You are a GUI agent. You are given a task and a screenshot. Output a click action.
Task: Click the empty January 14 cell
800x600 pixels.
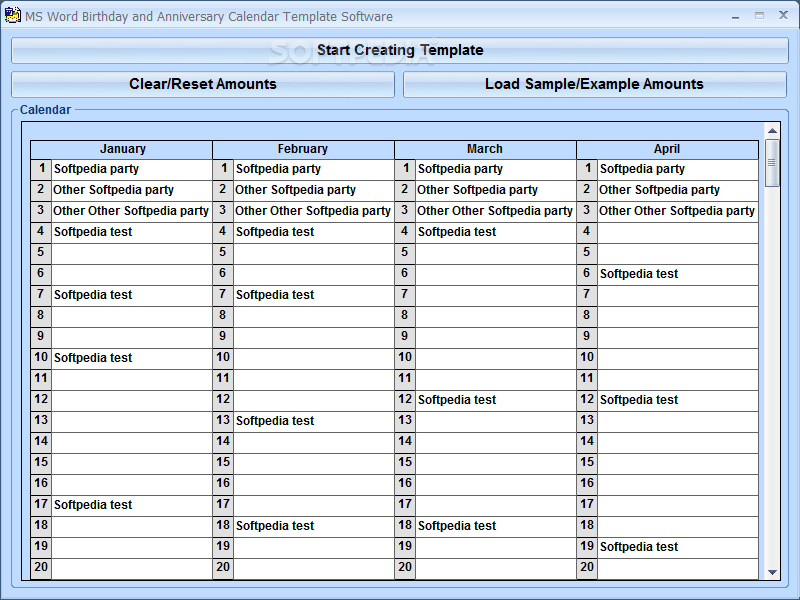coord(132,442)
